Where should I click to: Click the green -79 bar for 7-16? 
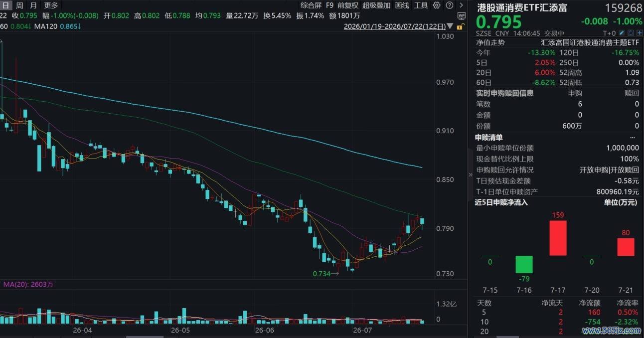click(x=524, y=264)
